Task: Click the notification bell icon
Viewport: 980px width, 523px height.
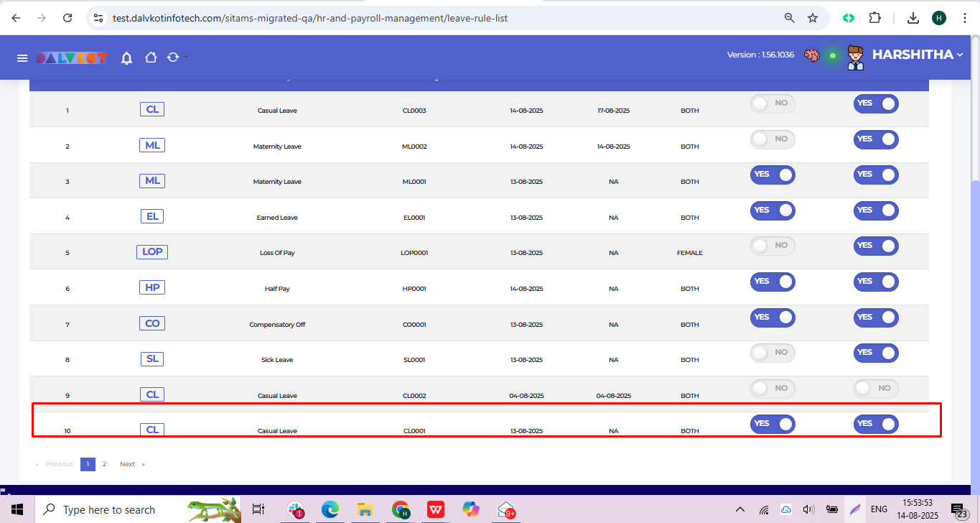Action: tap(126, 58)
